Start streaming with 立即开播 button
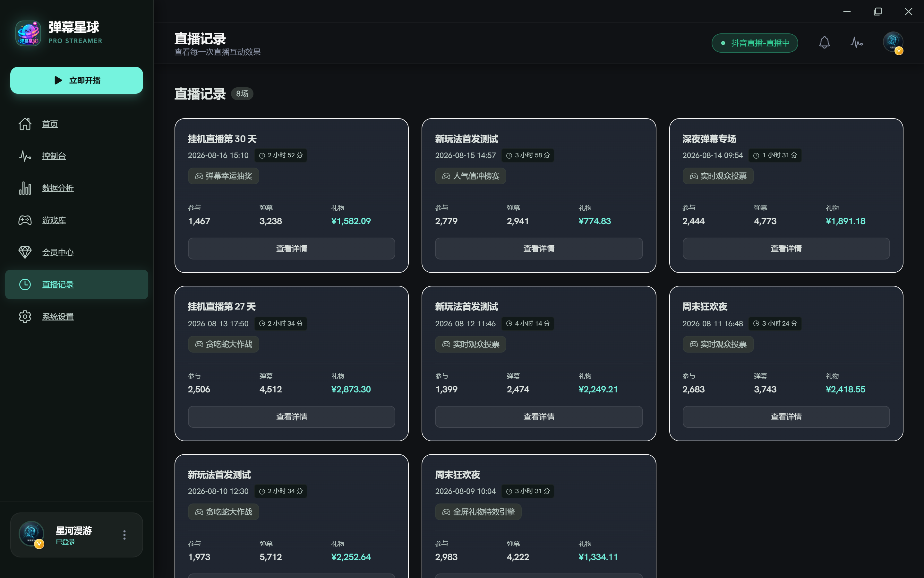This screenshot has width=924, height=578. coord(77,80)
